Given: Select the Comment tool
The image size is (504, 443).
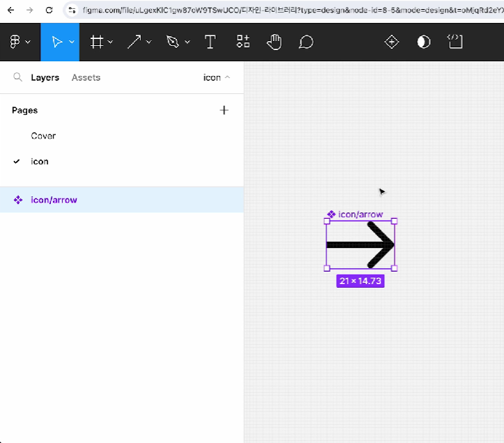Looking at the screenshot, I should pyautogui.click(x=306, y=42).
